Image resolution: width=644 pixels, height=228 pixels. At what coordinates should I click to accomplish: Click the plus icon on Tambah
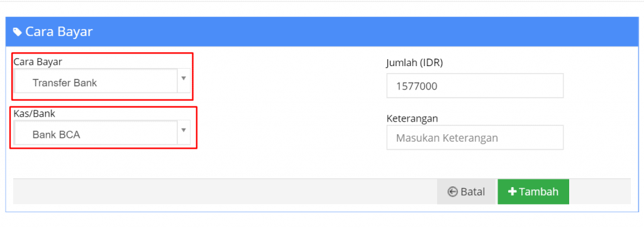[512, 191]
